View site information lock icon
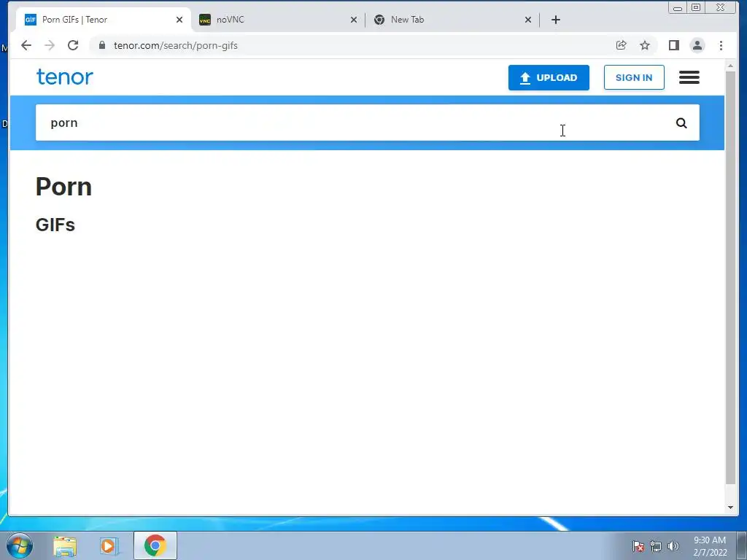 (101, 45)
